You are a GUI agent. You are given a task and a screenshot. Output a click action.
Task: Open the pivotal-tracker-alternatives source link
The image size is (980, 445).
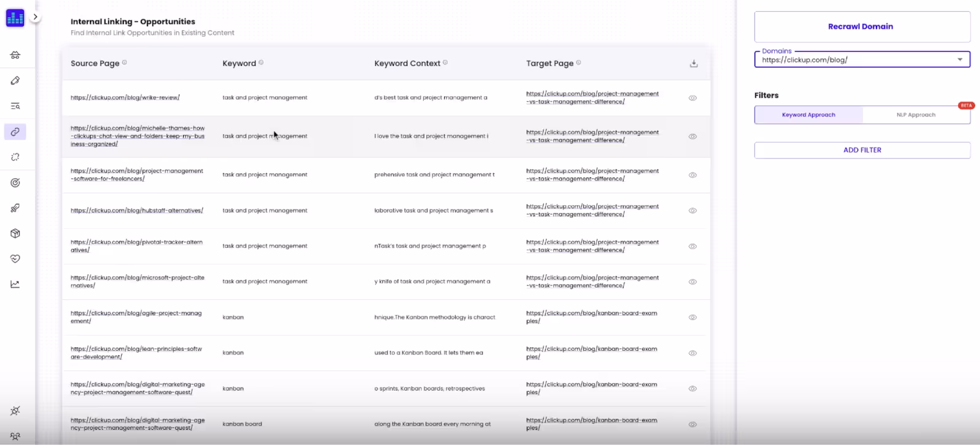click(x=137, y=246)
